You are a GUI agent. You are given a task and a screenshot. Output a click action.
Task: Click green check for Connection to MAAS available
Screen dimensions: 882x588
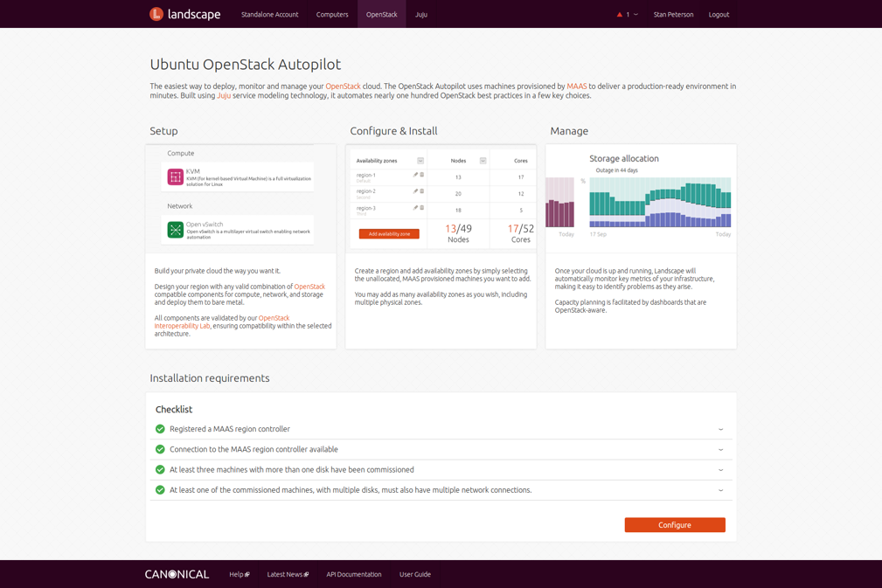[x=160, y=449]
